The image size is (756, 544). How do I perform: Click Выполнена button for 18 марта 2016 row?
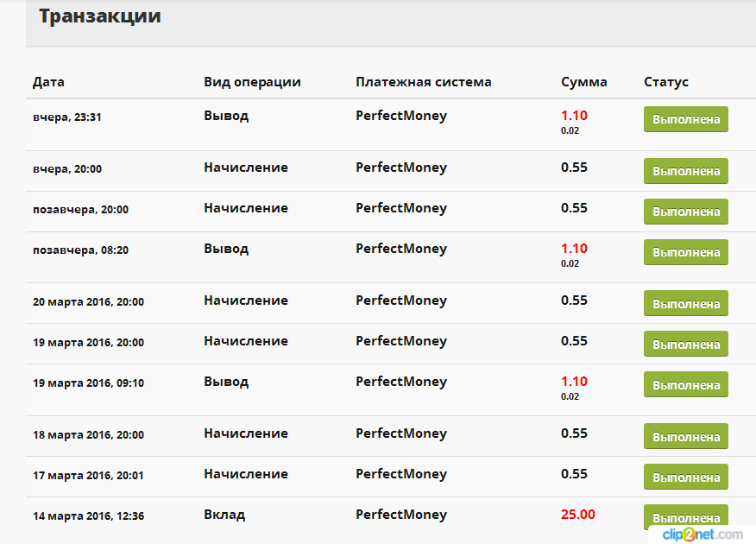click(685, 436)
